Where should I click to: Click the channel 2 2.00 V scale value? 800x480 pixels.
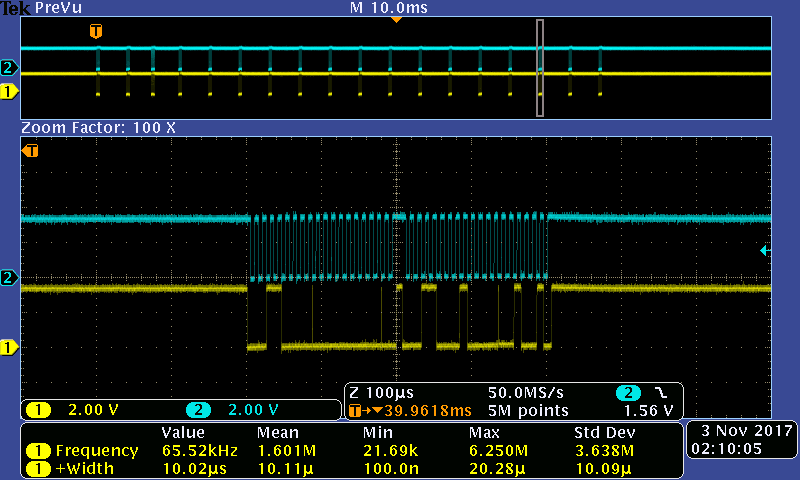click(x=253, y=410)
